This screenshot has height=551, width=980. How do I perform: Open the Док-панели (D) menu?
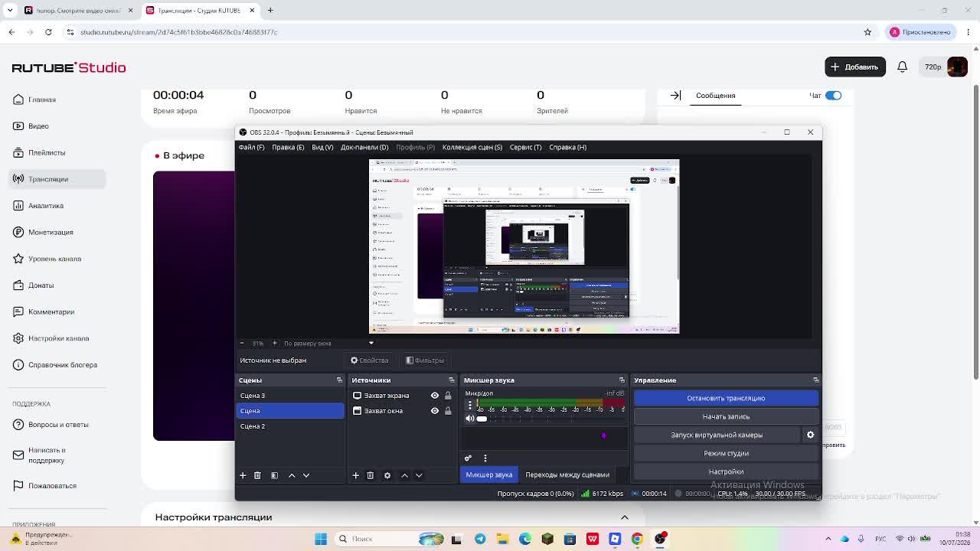(x=364, y=147)
